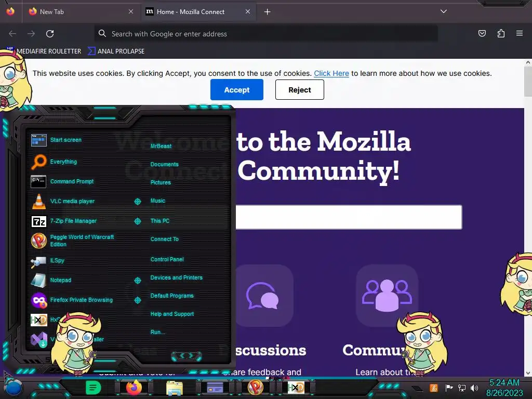The width and height of the screenshot is (532, 399).
Task: Open Default Programs
Action: coord(172,296)
